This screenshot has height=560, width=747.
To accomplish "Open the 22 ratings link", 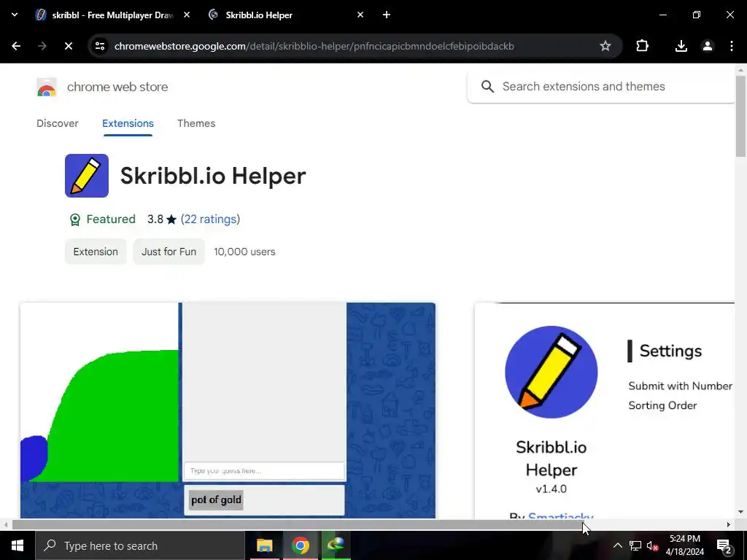I will coord(210,219).
